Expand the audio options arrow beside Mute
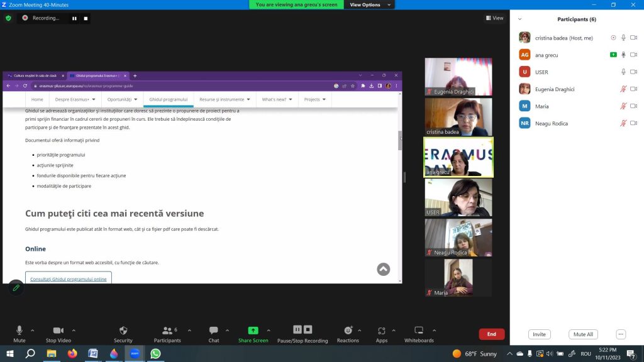644x362 pixels. coord(33,331)
